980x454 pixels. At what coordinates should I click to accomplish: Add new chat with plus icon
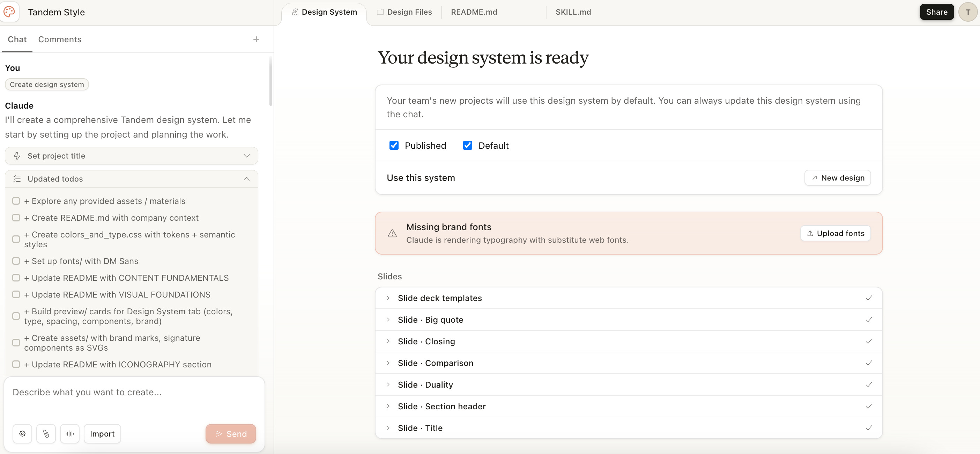tap(256, 39)
